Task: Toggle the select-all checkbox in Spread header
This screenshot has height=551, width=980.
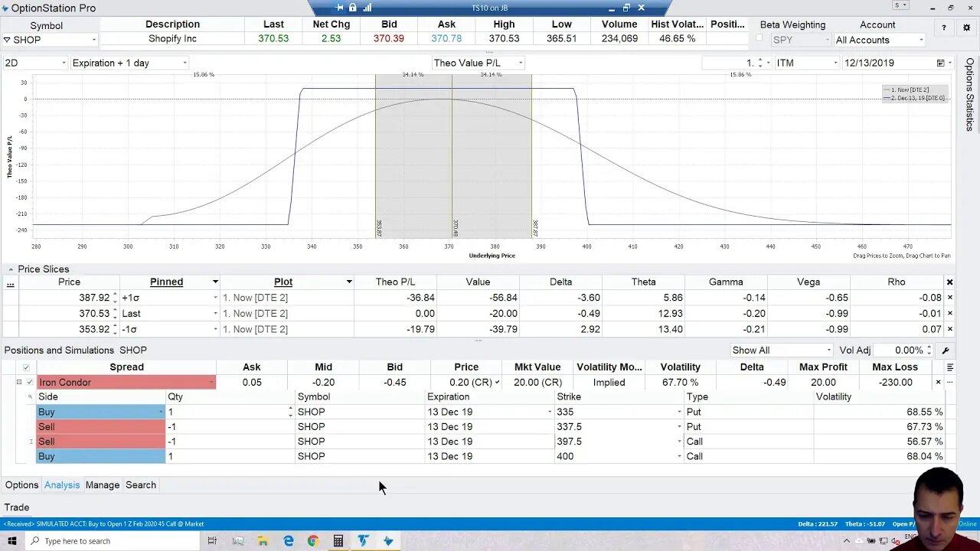Action: pyautogui.click(x=26, y=367)
